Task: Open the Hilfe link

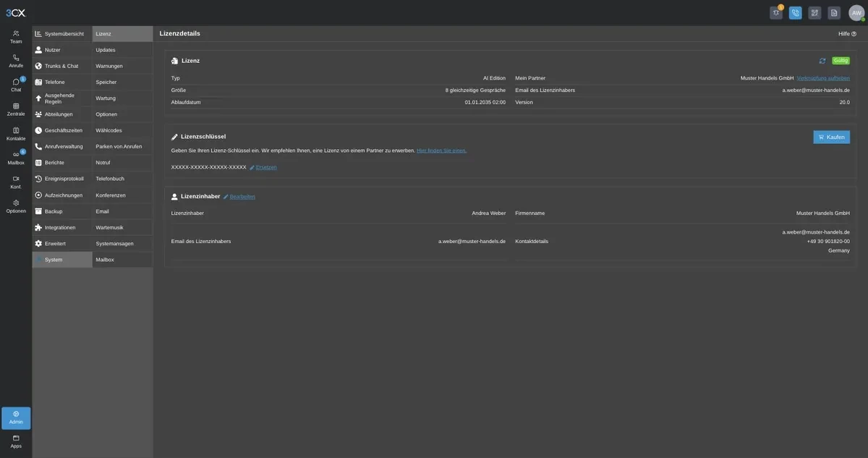Action: coord(847,34)
